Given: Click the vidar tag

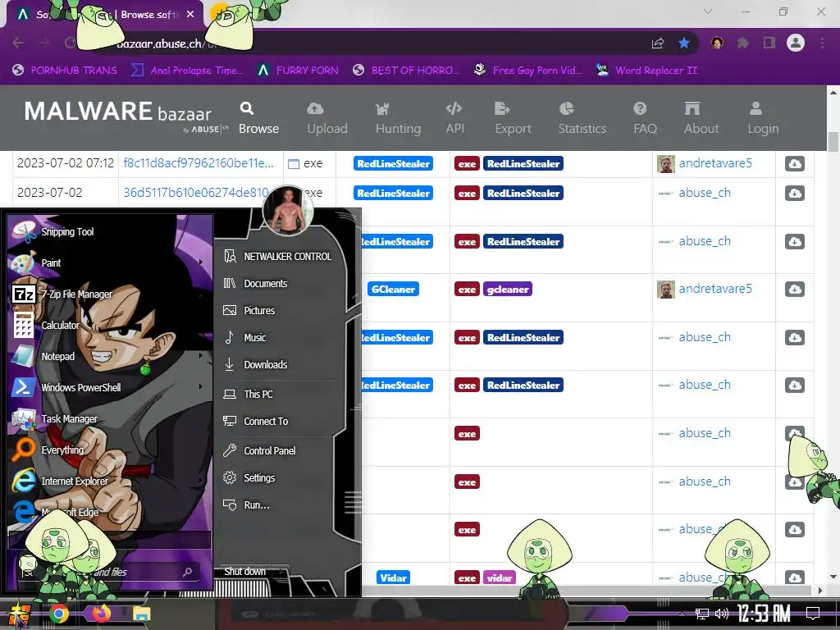Looking at the screenshot, I should tap(500, 577).
